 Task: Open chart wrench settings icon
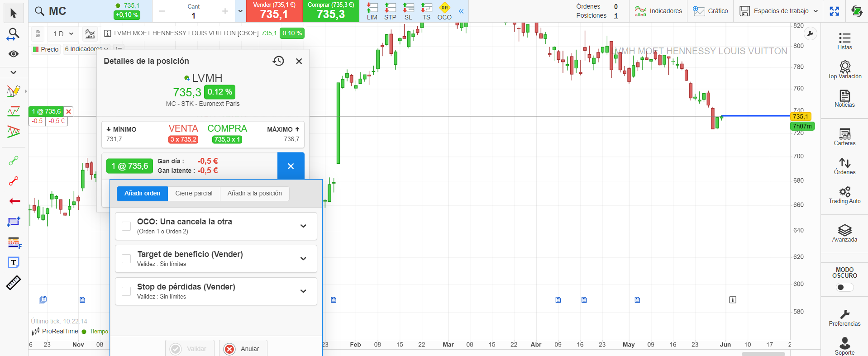click(810, 33)
